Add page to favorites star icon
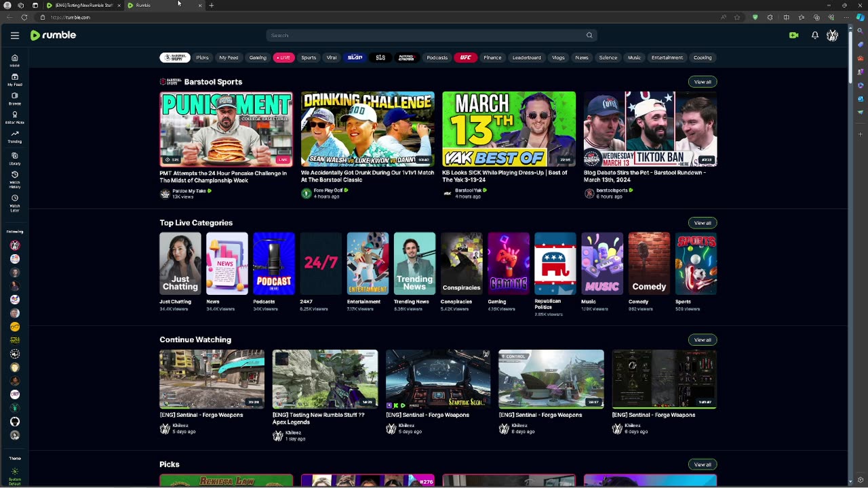 coord(737,17)
